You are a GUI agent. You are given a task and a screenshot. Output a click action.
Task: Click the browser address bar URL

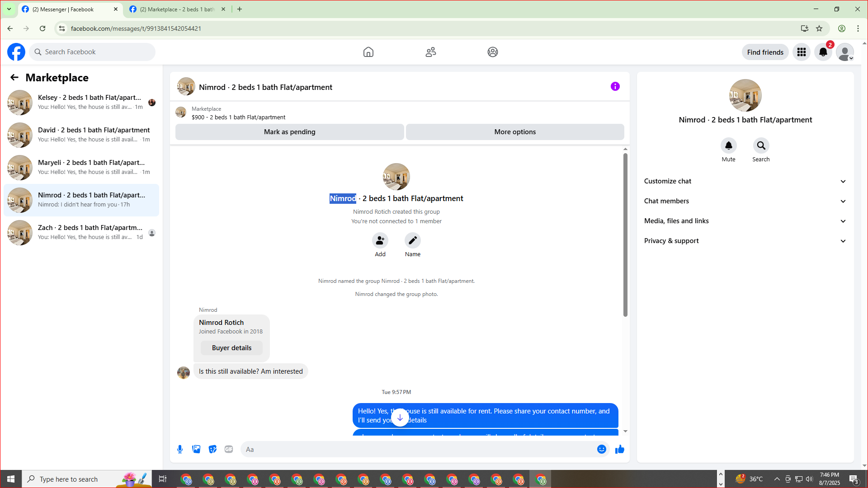136,28
